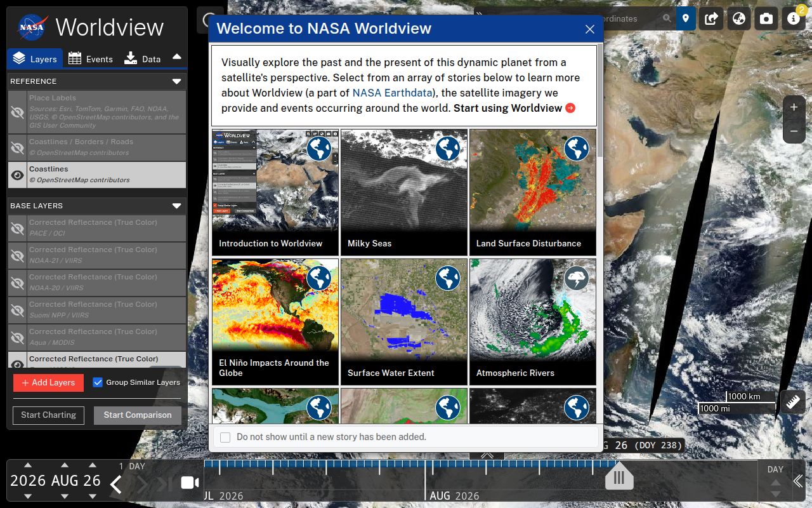Show the Suomi NPP / VIIRS layer

[18, 311]
